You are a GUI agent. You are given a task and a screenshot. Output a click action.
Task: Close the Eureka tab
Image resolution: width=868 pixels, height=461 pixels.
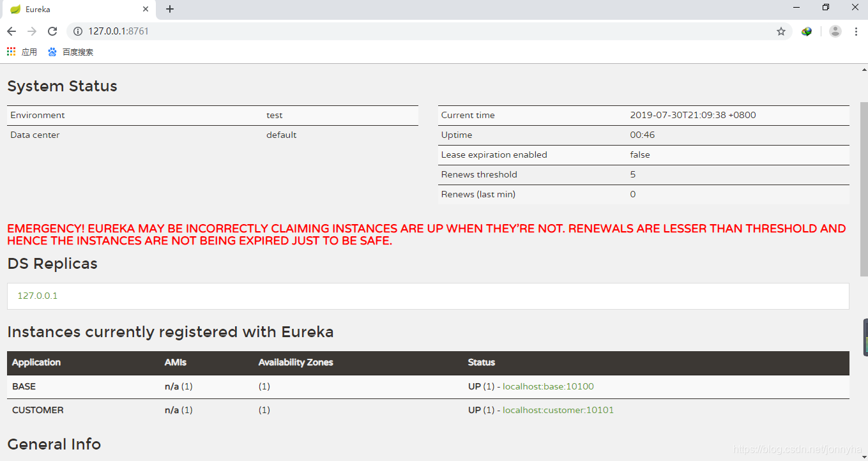146,10
